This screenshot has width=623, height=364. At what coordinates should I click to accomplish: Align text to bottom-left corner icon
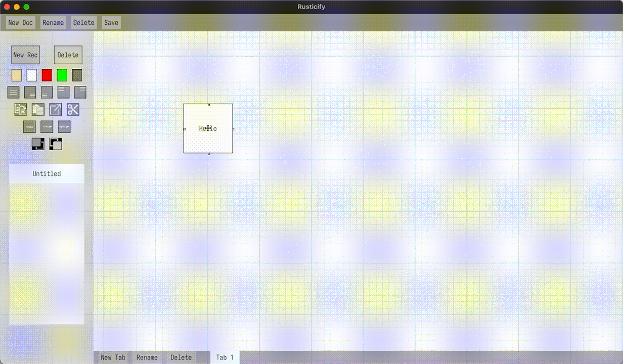pos(47,93)
